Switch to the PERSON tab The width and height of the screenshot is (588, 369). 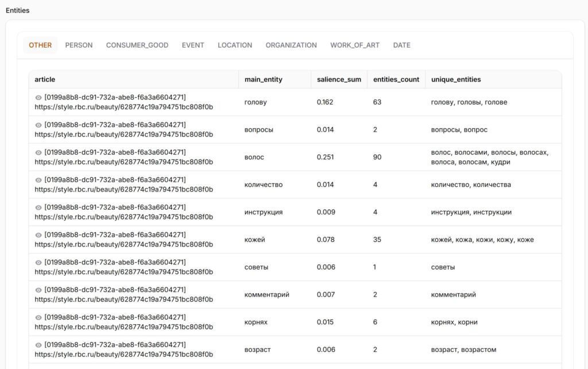click(79, 45)
